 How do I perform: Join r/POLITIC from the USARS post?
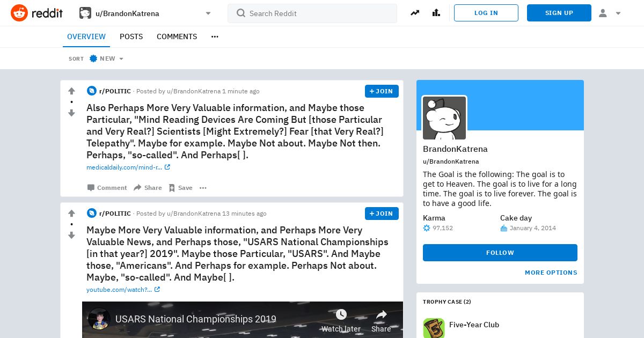(382, 214)
